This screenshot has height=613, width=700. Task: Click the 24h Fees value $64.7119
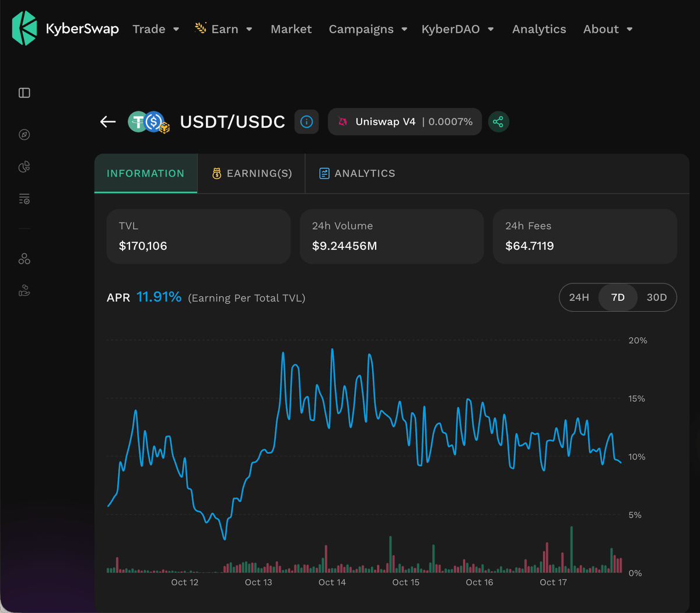pyautogui.click(x=530, y=246)
